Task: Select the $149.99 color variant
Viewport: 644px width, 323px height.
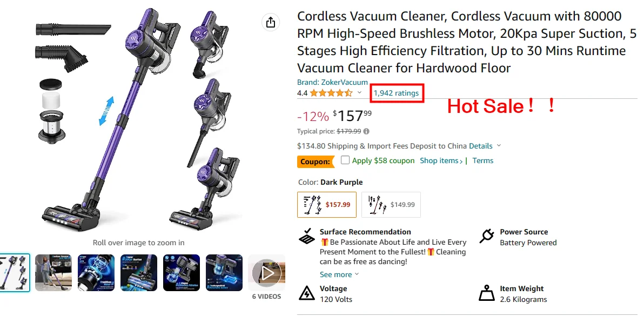Action: pyautogui.click(x=391, y=205)
